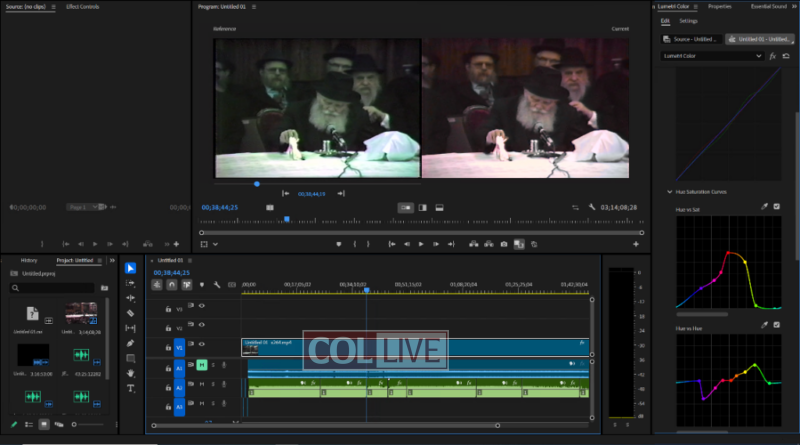Open timeline wrench settings
The image size is (800, 445).
217,284
